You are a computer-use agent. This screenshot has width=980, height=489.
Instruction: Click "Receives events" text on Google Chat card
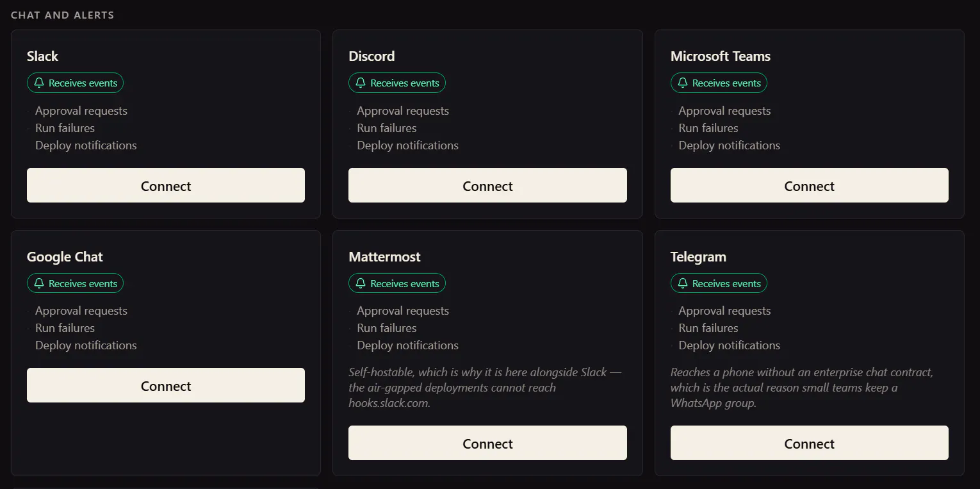83,283
